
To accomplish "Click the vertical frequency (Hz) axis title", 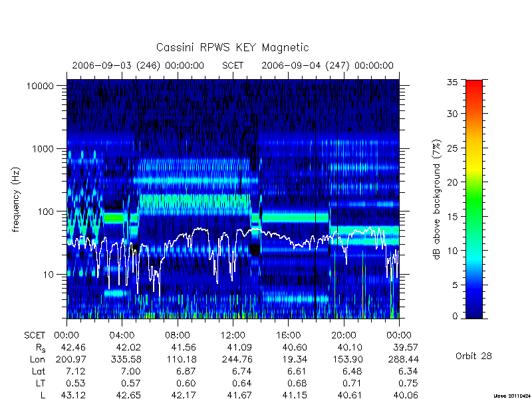I will (x=15, y=199).
